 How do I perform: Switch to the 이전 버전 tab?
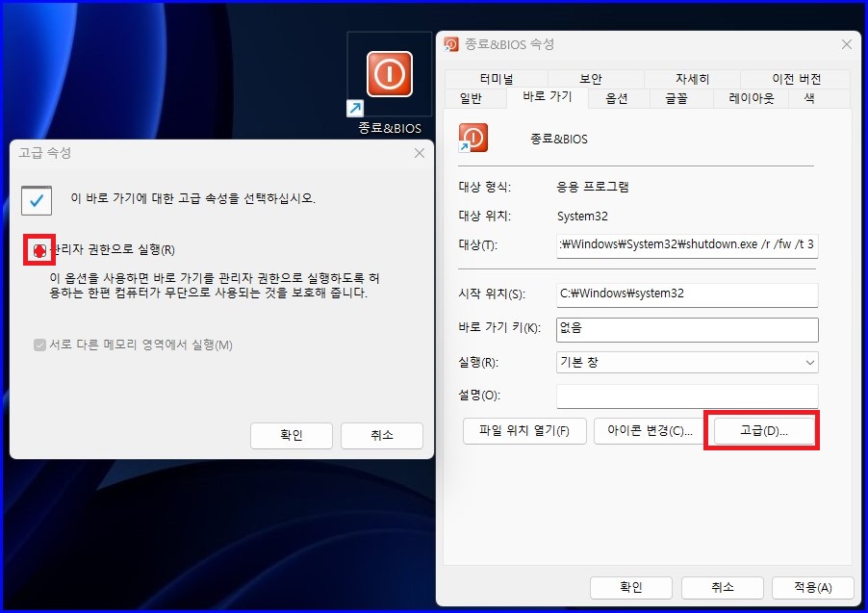click(x=796, y=79)
